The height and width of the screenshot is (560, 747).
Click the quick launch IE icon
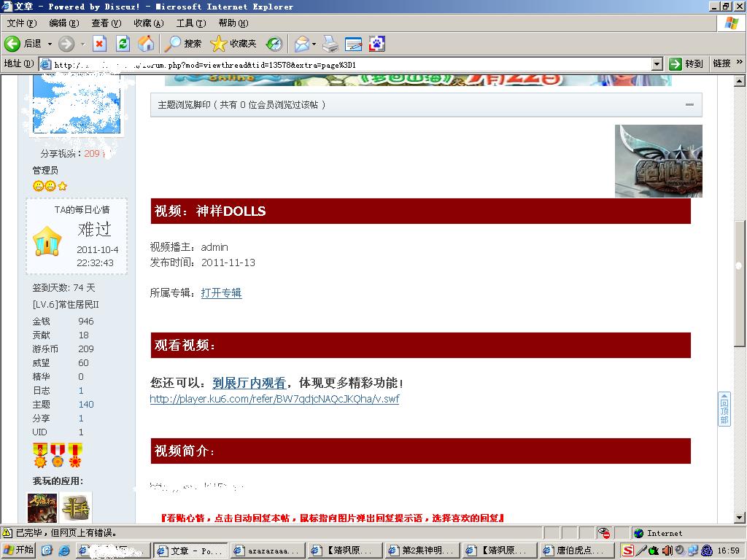(x=64, y=551)
